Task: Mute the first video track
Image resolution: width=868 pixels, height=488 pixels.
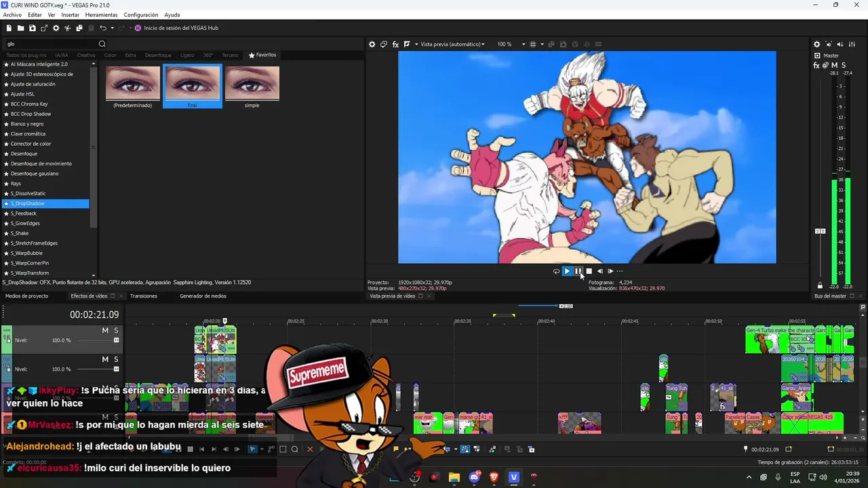Action: (105, 330)
